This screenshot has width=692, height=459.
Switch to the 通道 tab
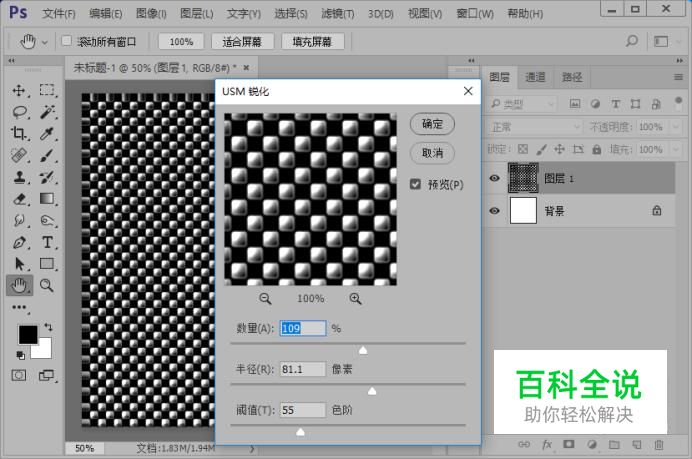pos(536,77)
